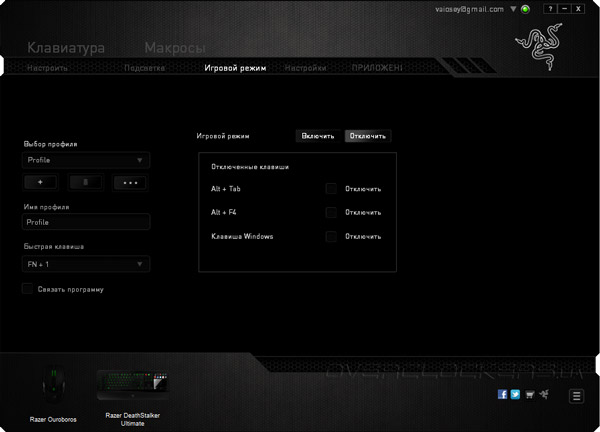The image size is (600, 432).
Task: Open help with the question mark button
Action: (550, 9)
